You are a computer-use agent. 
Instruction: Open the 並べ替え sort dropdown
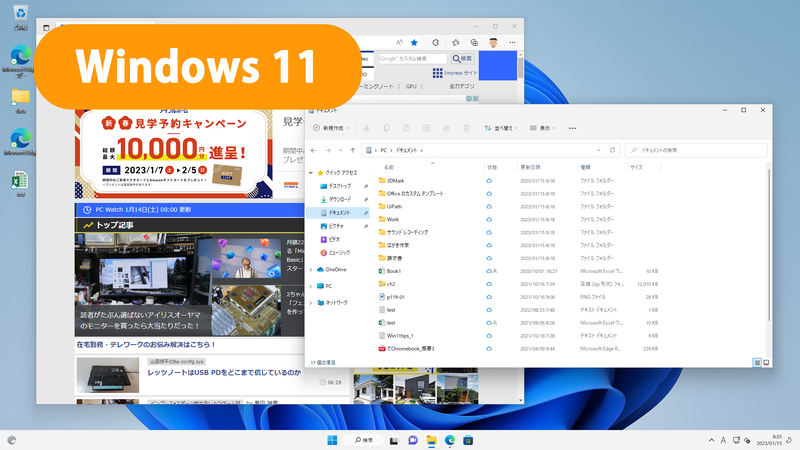point(501,128)
